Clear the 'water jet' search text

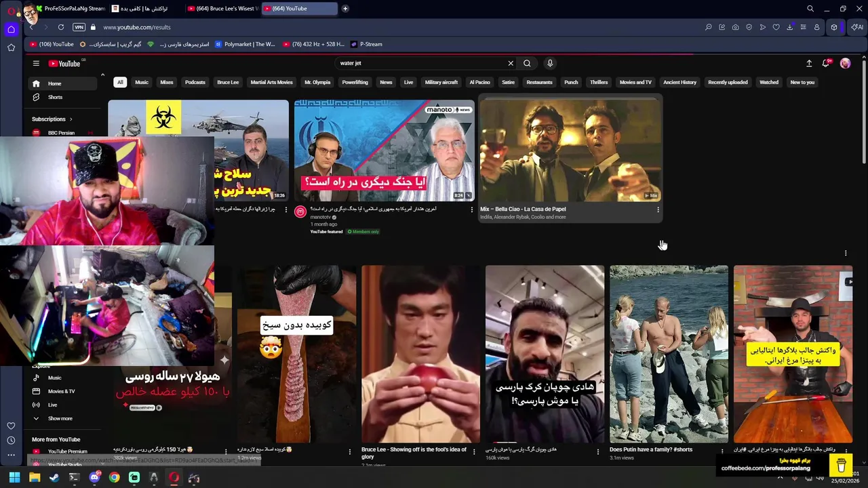511,63
